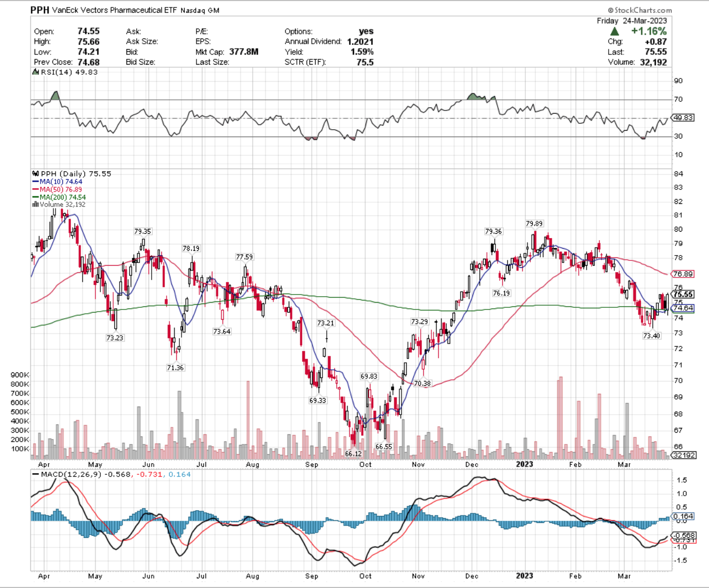This screenshot has width=709, height=588.
Task: Click the SCTR (ETF) value 75.5
Action: 365,62
